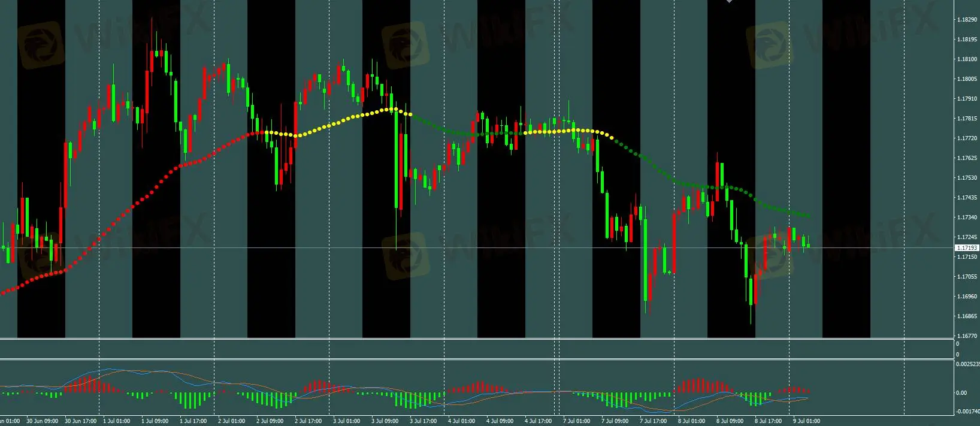The height and width of the screenshot is (426, 980).
Task: Click the 1 Jul 17:00 time label
Action: pyautogui.click(x=193, y=421)
